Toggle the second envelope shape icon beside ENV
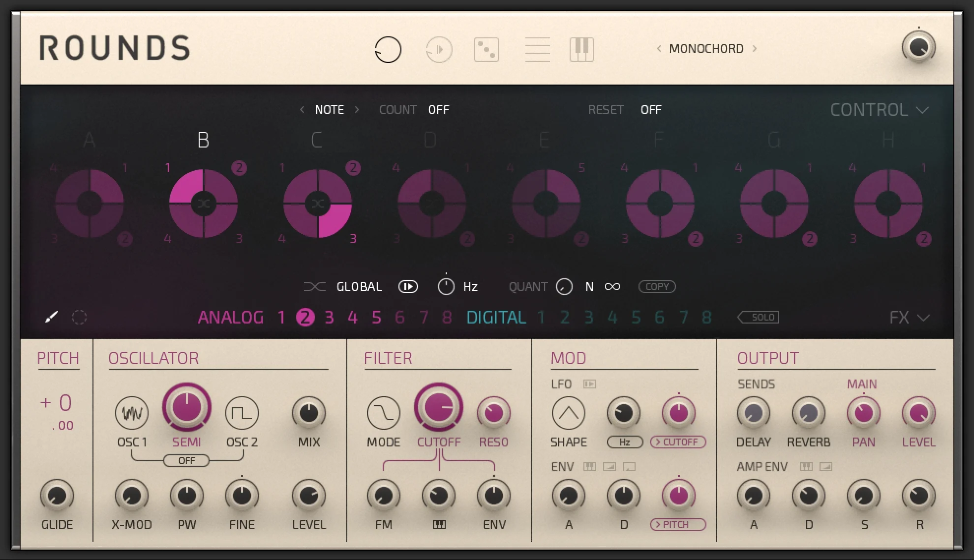974x560 pixels. [x=609, y=467]
